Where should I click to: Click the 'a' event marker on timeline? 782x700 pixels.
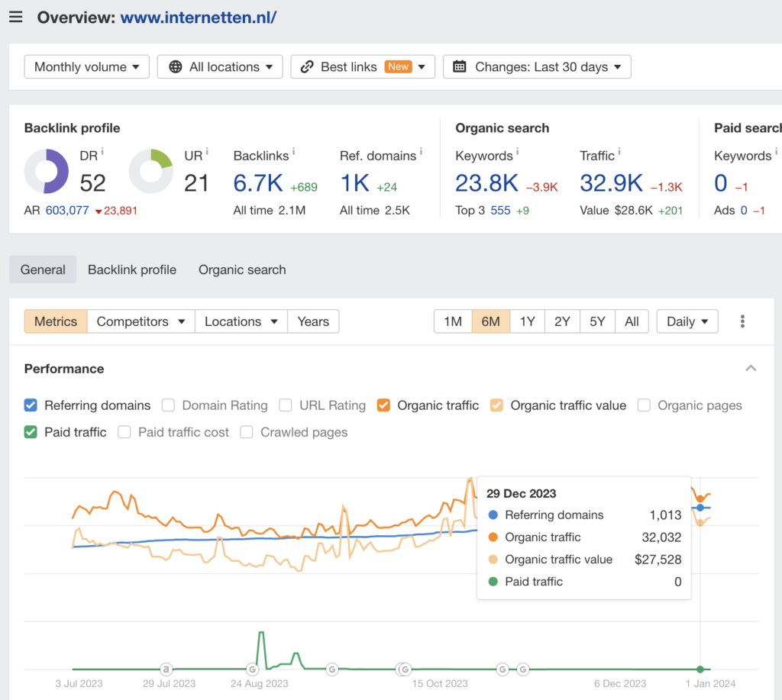tap(166, 669)
